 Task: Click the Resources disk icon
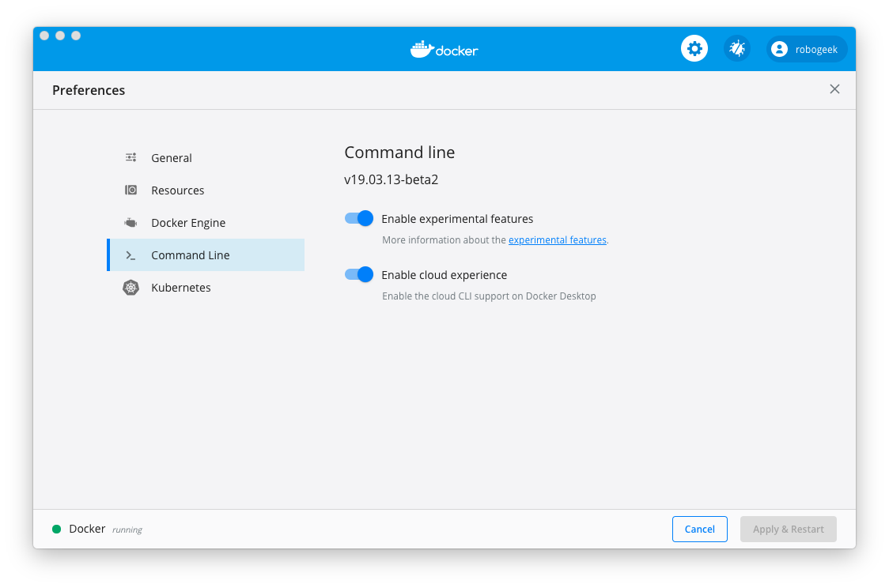pyautogui.click(x=131, y=190)
